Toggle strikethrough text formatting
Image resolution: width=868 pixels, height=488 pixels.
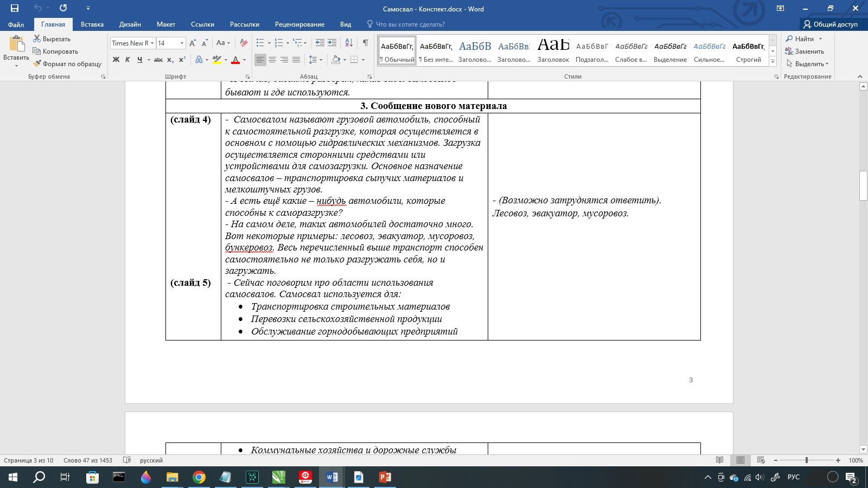tap(158, 60)
